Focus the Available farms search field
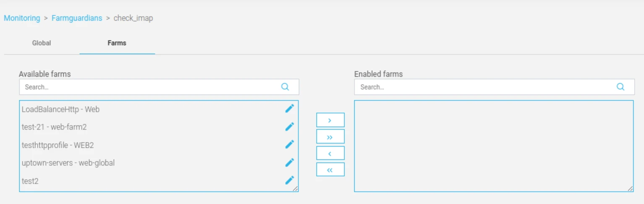644x204 pixels. click(x=159, y=87)
